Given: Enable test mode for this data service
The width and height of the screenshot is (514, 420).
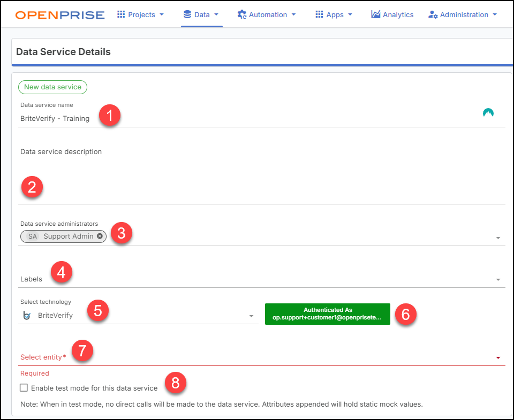Looking at the screenshot, I should tap(24, 388).
